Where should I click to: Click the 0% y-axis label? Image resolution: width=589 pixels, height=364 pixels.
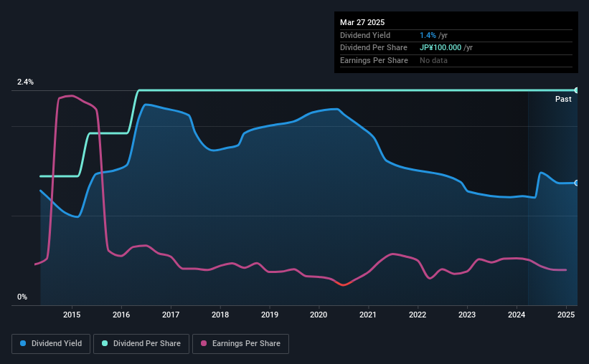[22, 297]
